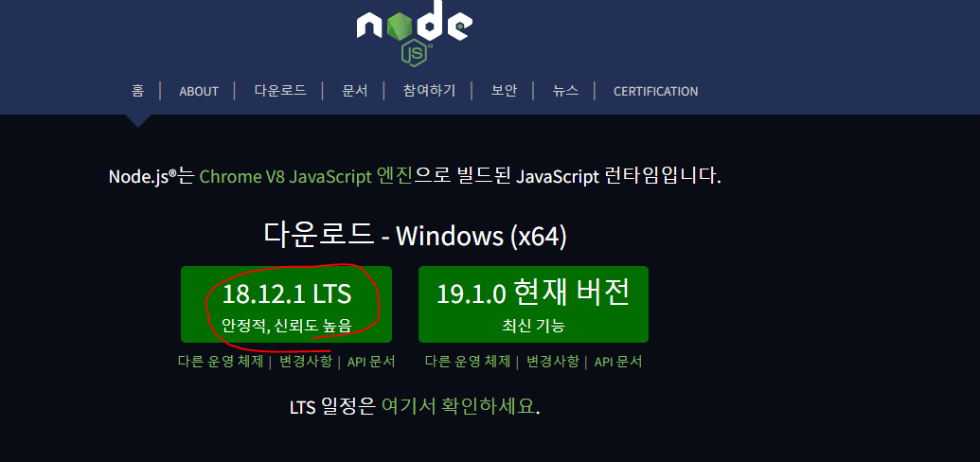Go to the 다운로드 menu item
Image resolution: width=980 pixels, height=462 pixels.
point(280,91)
